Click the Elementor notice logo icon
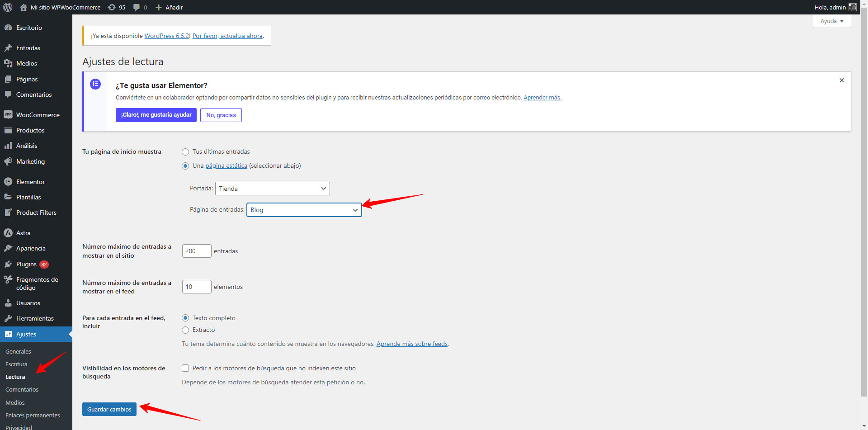The height and width of the screenshot is (430, 868). pos(95,84)
